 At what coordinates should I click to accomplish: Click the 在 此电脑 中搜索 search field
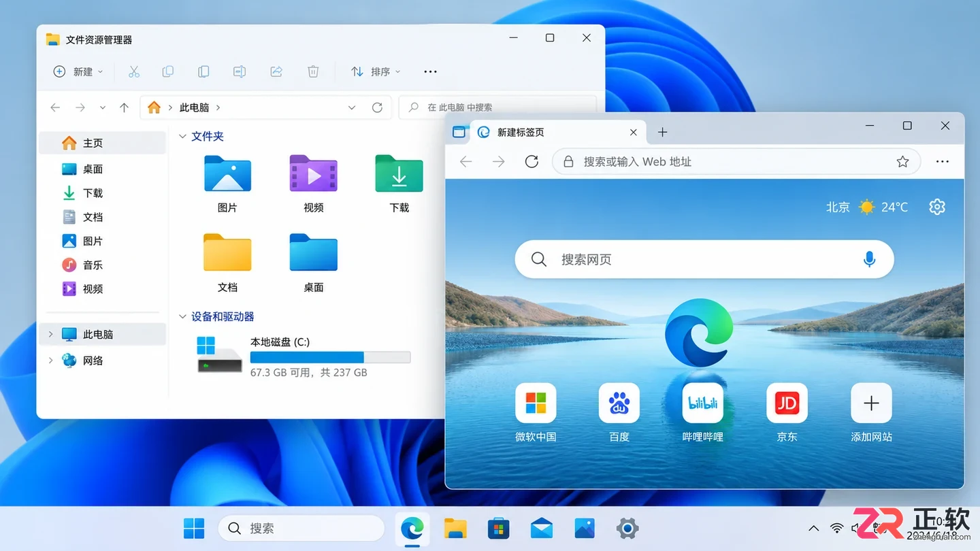(497, 107)
